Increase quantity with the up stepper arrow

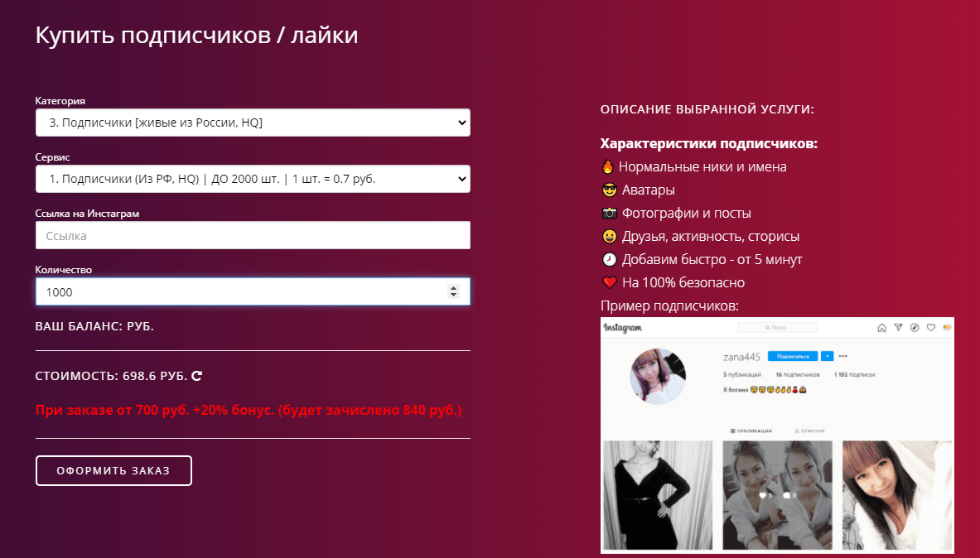coord(454,288)
